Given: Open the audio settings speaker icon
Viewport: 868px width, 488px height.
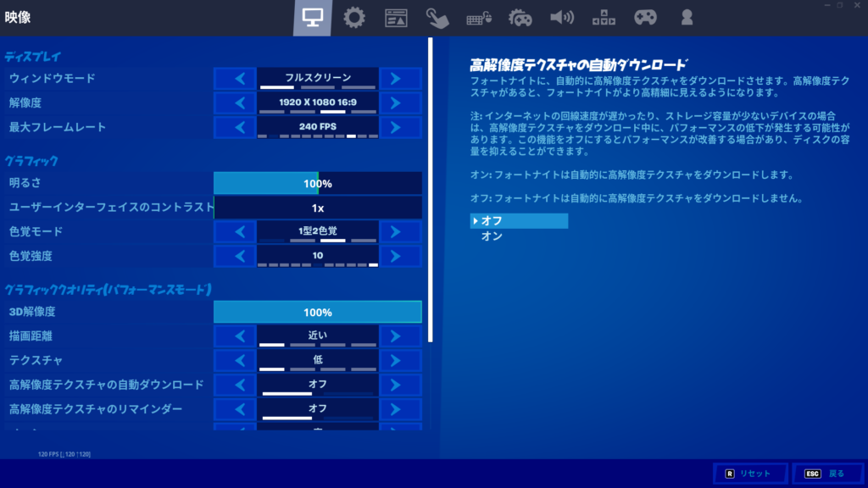Looking at the screenshot, I should [x=562, y=17].
